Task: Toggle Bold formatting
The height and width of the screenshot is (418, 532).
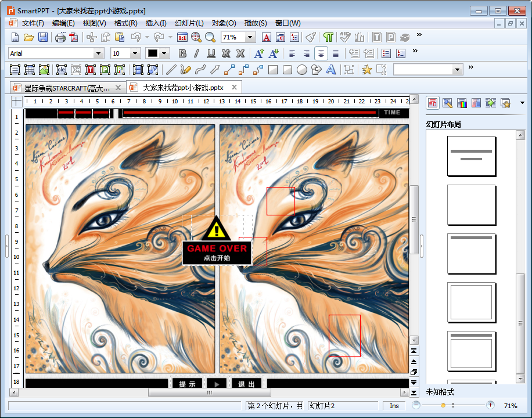Action: (x=182, y=53)
